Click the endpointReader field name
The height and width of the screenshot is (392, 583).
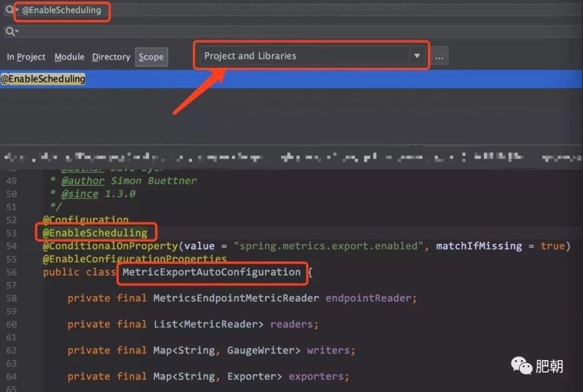coord(369,298)
